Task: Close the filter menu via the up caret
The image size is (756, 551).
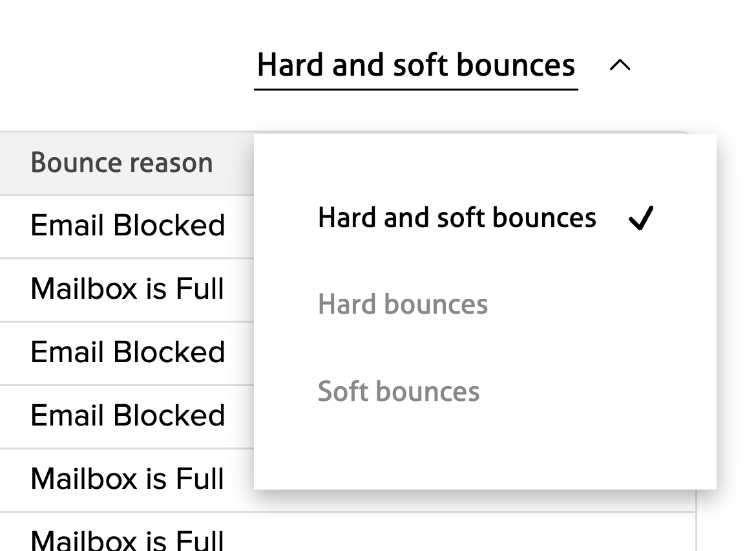Action: [620, 65]
